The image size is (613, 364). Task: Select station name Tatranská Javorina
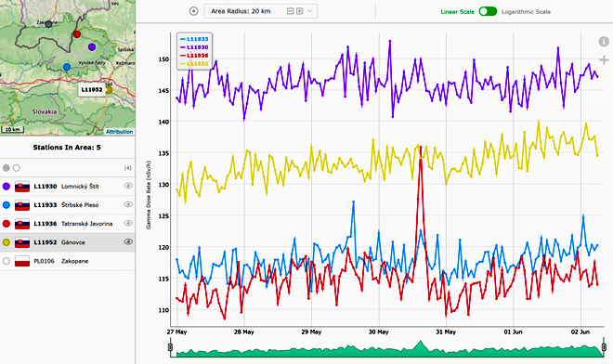(86, 224)
